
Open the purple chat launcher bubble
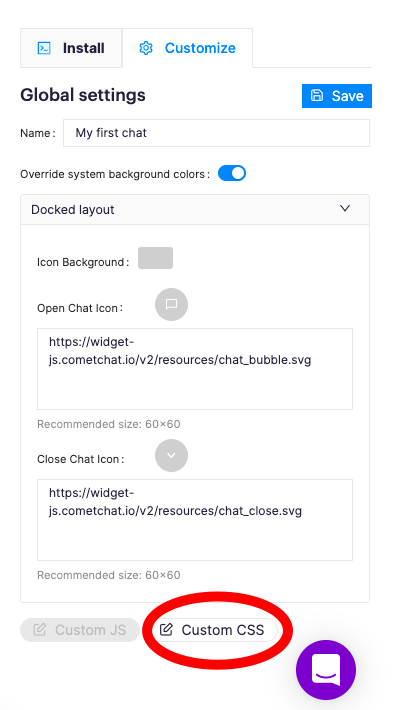point(326,670)
